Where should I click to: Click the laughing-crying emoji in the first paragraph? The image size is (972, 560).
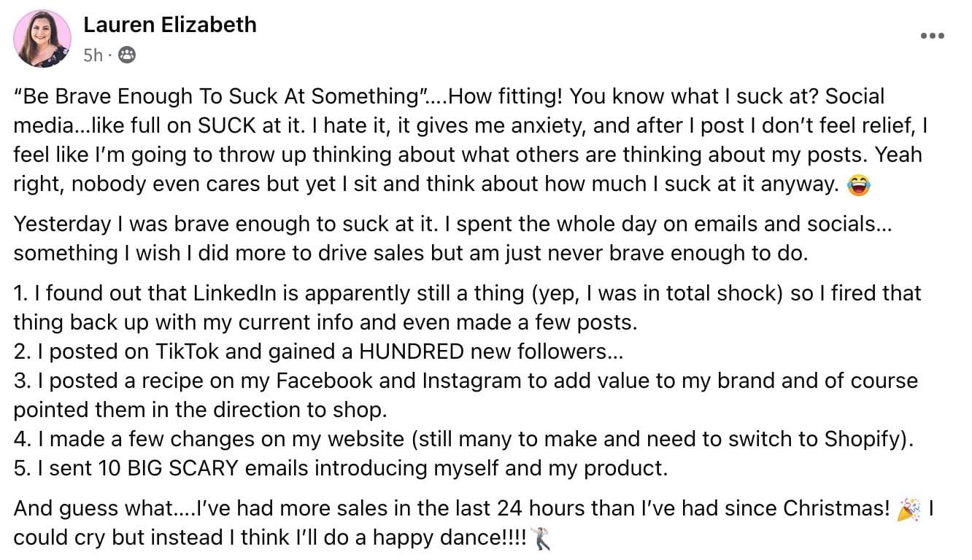tap(859, 186)
